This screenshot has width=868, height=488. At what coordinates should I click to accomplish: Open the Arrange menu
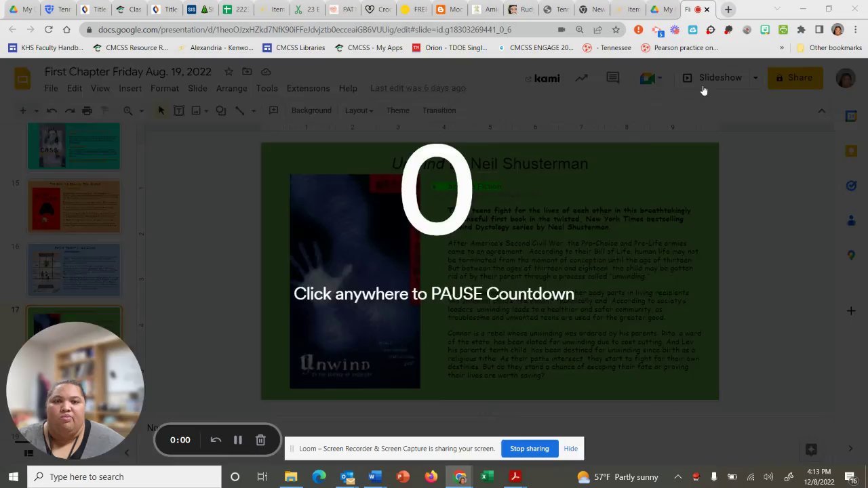coord(232,88)
